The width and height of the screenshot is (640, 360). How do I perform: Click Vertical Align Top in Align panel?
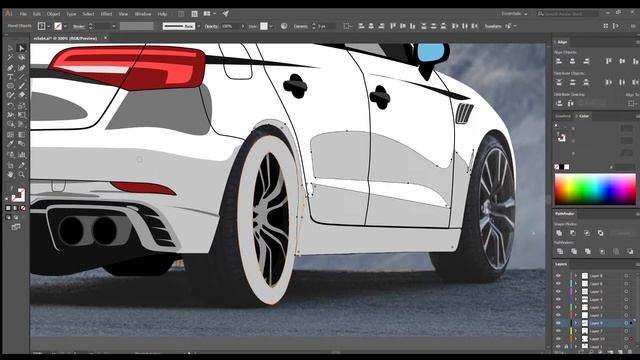pyautogui.click(x=609, y=61)
